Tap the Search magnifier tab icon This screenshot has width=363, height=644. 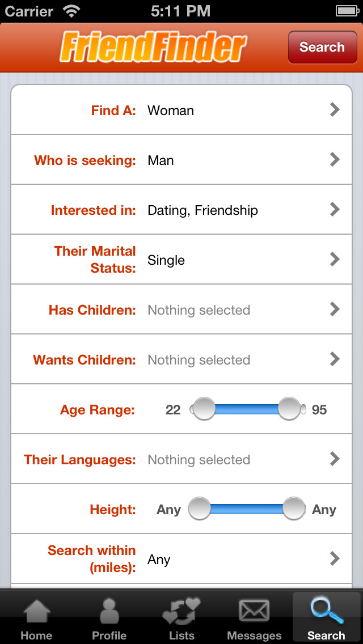click(327, 611)
